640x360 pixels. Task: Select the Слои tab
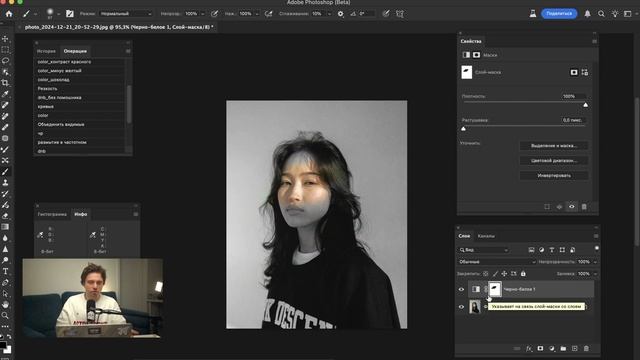click(464, 236)
